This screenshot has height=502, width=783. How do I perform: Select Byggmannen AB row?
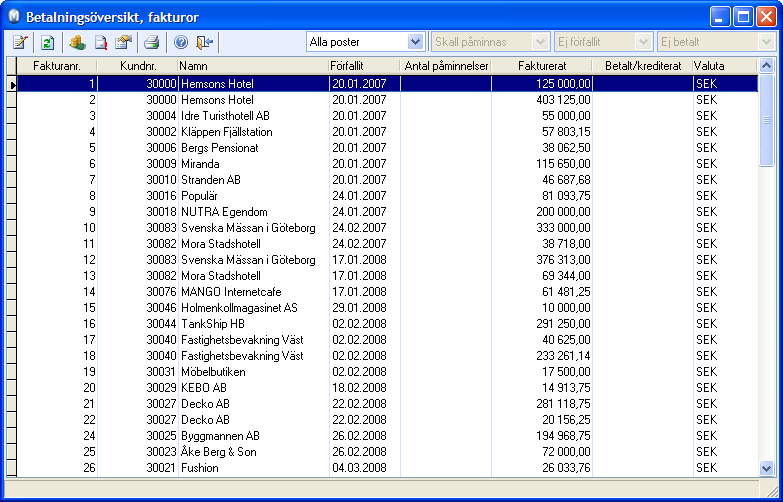[x=388, y=436]
